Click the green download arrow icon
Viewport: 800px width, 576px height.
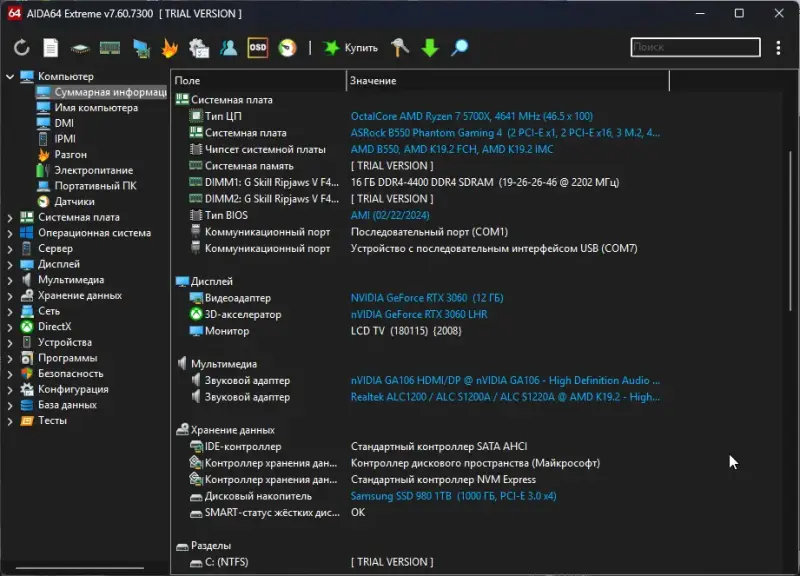pyautogui.click(x=430, y=48)
